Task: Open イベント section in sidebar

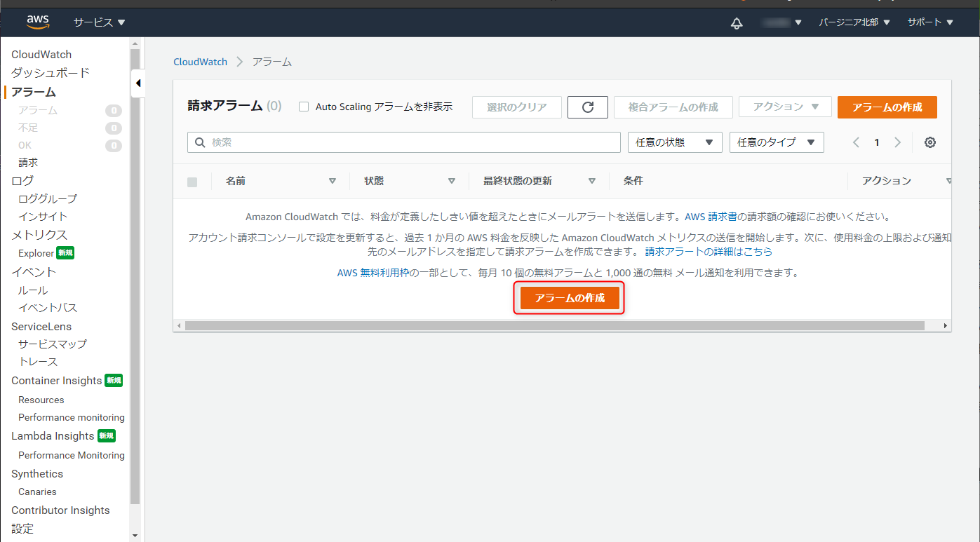Action: 34,272
